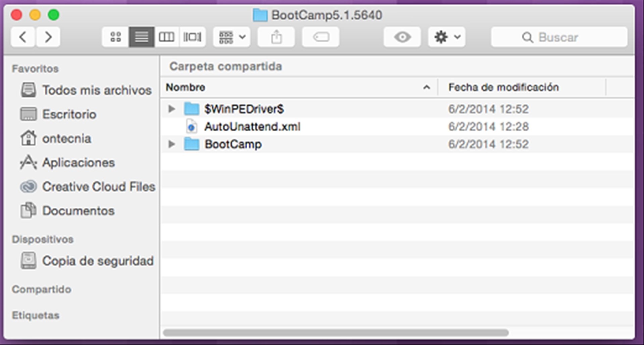The width and height of the screenshot is (644, 345).
Task: Switch to list view
Action: point(141,37)
